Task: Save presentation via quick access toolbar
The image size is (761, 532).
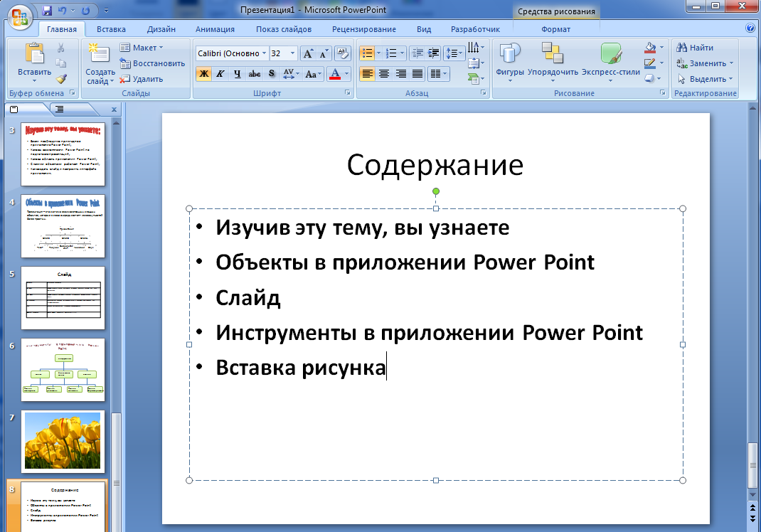Action: 47,10
